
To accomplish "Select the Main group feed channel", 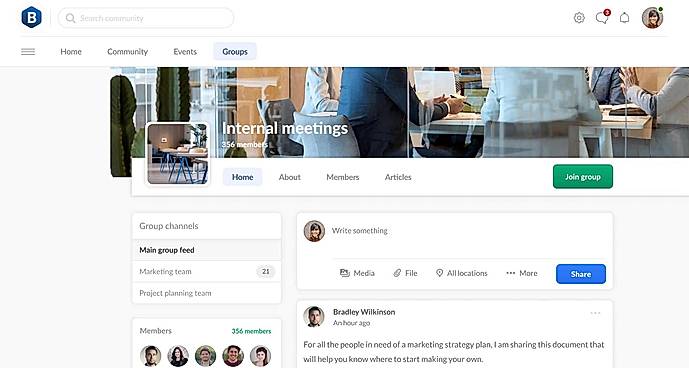I will 207,250.
